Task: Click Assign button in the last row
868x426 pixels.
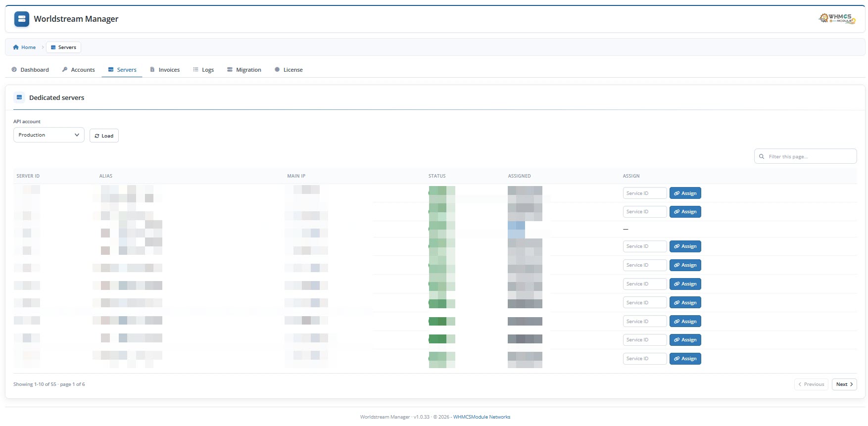Action: (685, 359)
